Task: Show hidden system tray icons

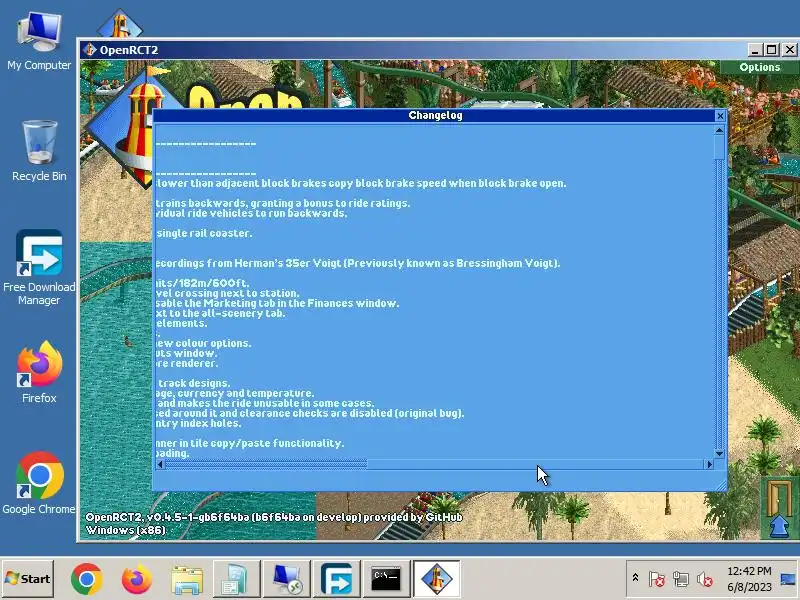Action: click(635, 578)
